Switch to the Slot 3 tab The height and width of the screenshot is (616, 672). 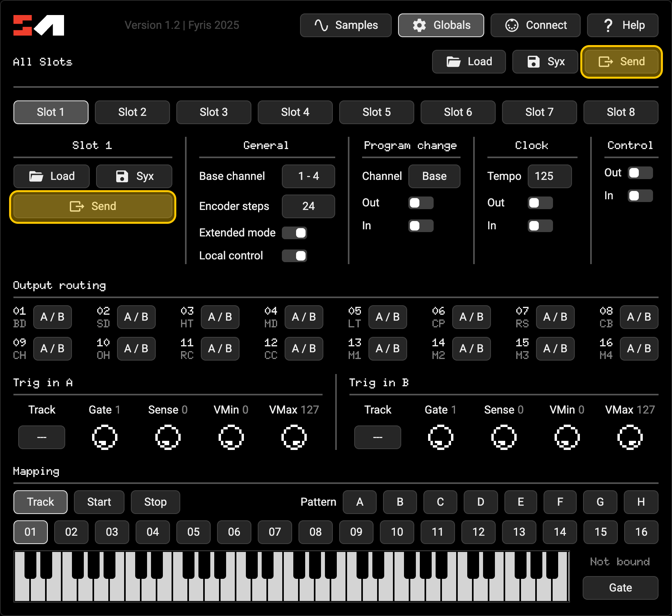pos(213,112)
